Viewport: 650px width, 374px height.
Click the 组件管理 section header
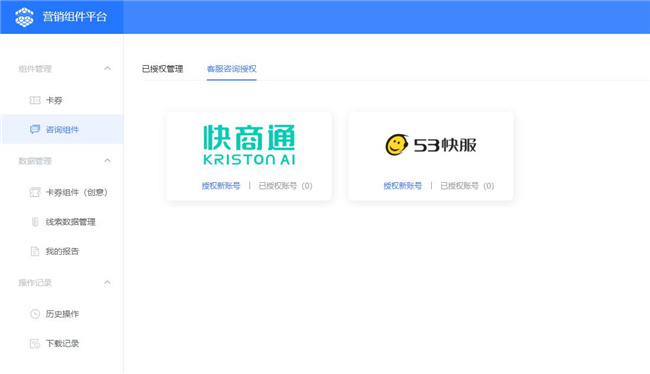35,69
